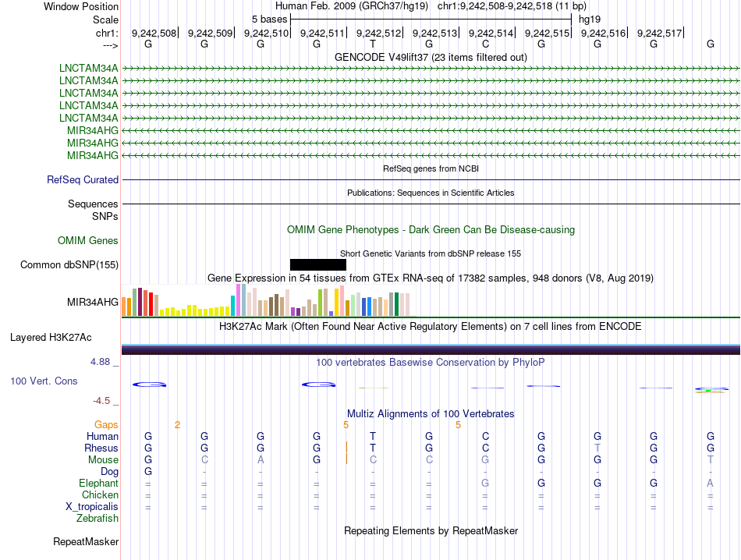Click the cyan bar in the GTEx chart
Screen dimensions: 741x560
[x=233, y=306]
